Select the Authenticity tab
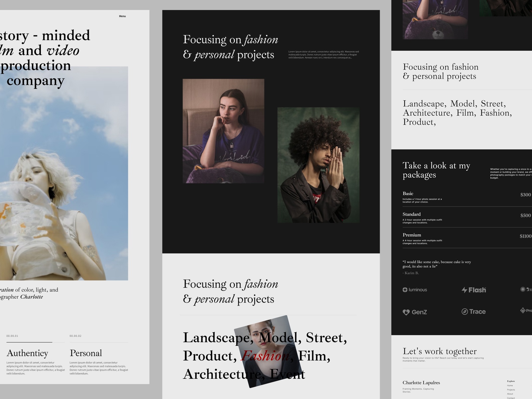Screen dimensions: 532x399 tap(27, 353)
